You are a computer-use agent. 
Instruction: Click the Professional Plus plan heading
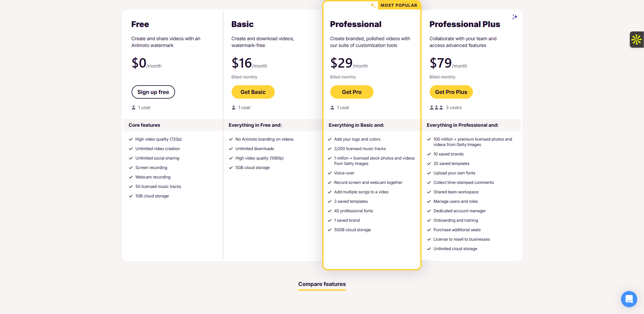[x=464, y=24]
